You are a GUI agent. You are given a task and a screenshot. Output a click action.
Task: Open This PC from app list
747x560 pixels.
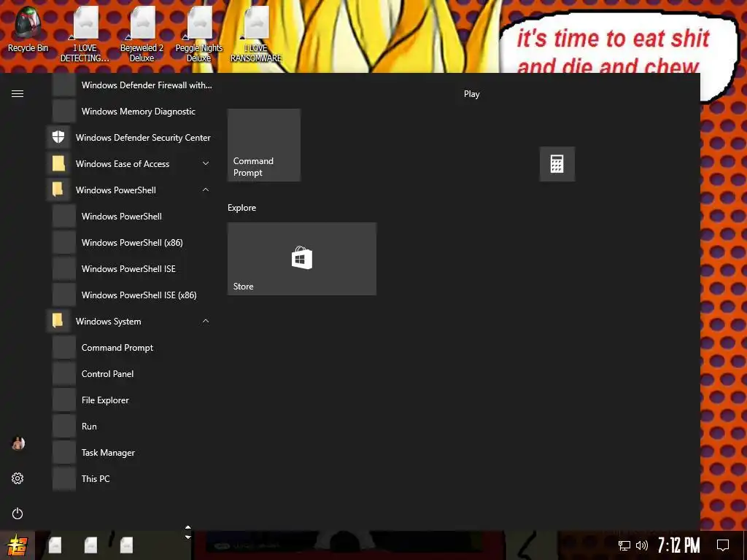pyautogui.click(x=133, y=478)
